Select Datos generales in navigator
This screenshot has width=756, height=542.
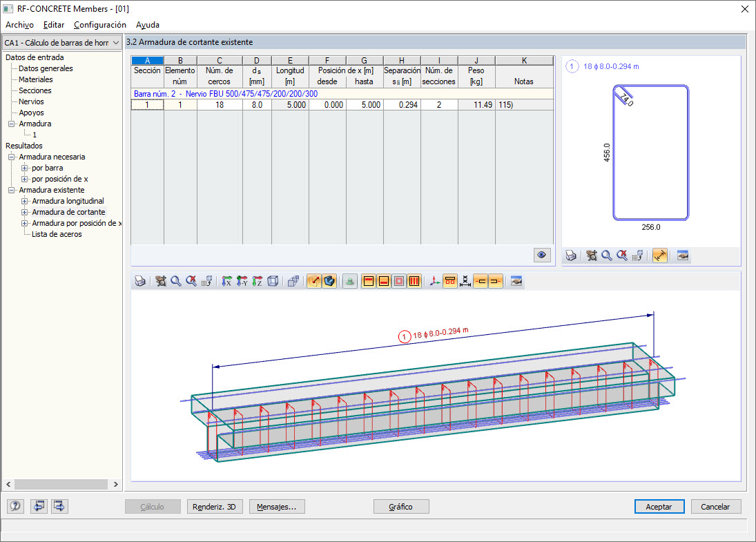(46, 68)
